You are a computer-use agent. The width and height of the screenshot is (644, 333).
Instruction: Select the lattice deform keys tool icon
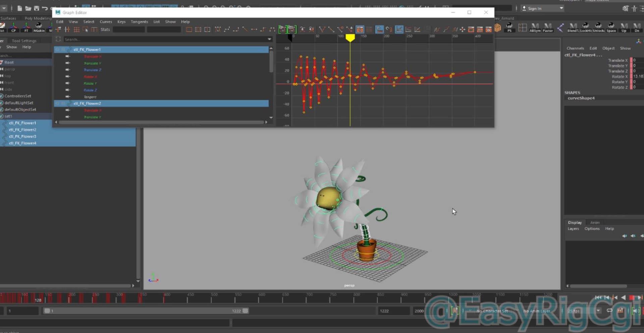click(76, 30)
